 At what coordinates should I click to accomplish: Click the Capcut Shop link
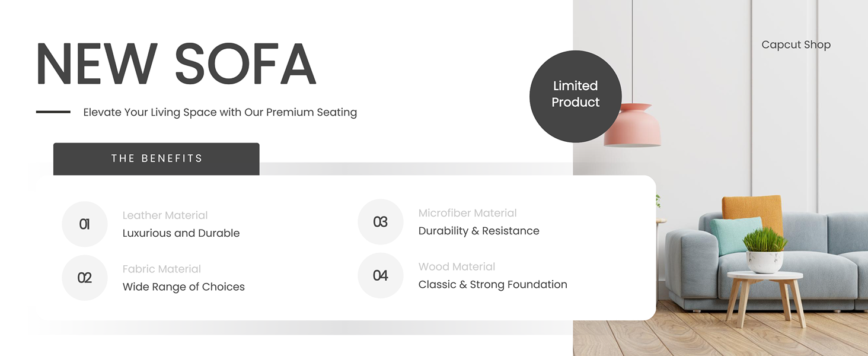point(796,44)
